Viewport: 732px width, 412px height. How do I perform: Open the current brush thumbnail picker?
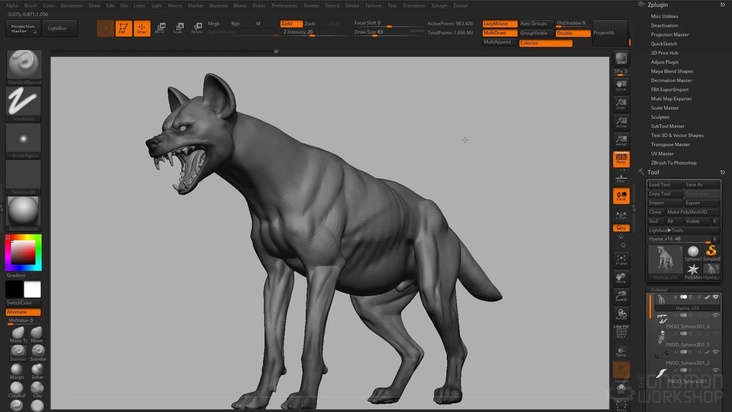point(24,65)
